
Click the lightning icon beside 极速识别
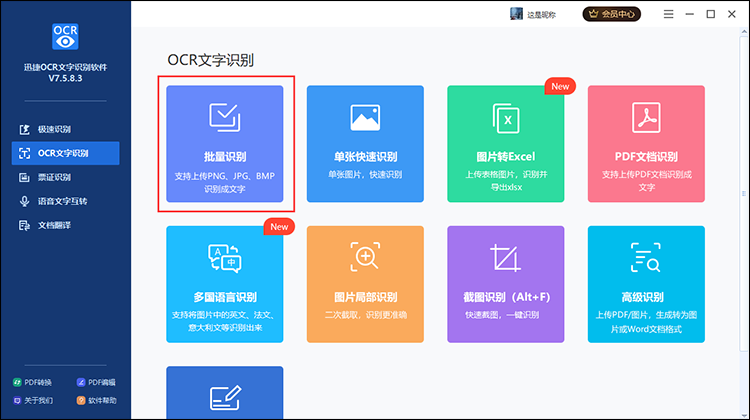[x=24, y=130]
